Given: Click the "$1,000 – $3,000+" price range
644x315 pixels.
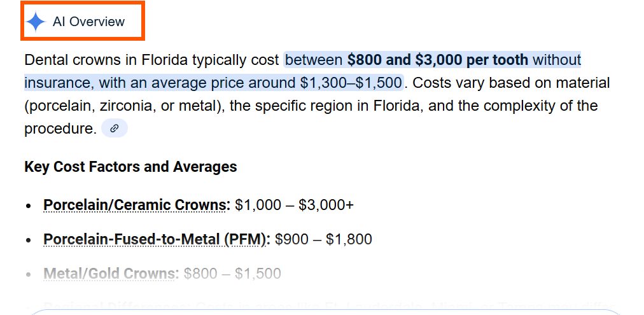Looking at the screenshot, I should point(294,205).
